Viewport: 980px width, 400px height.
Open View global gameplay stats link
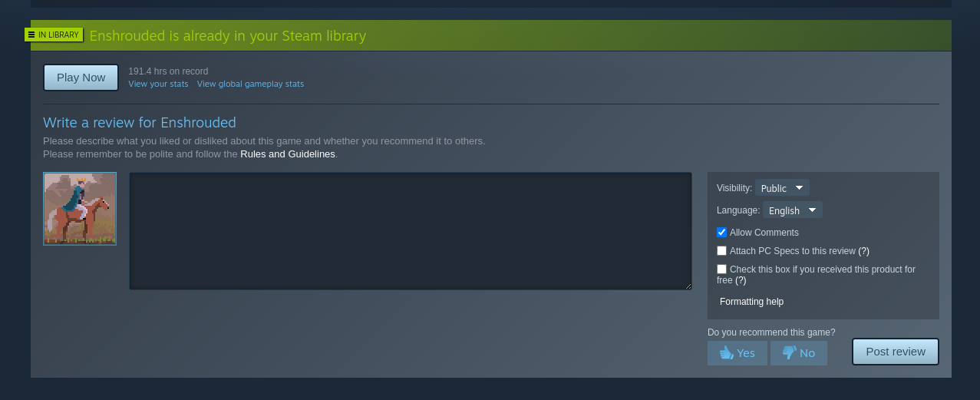pos(250,84)
